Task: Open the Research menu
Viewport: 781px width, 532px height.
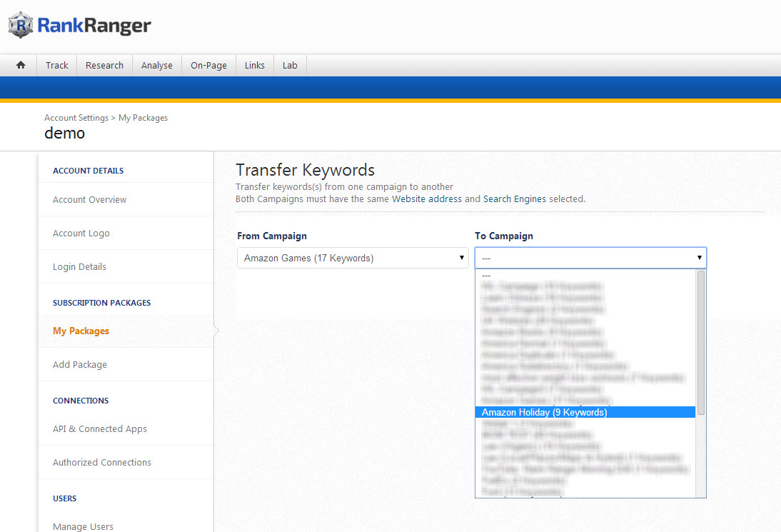Action: pyautogui.click(x=105, y=65)
